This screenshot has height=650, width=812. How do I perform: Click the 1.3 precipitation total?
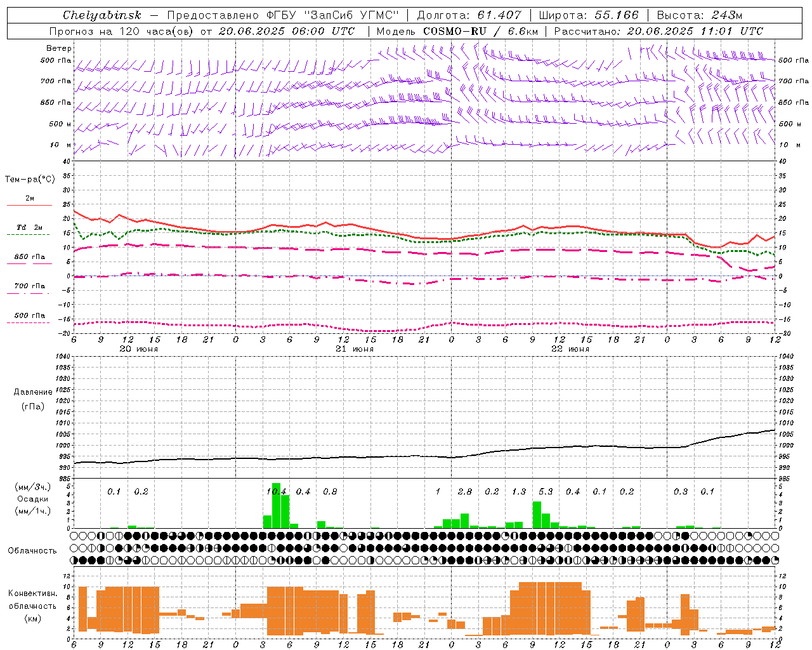519,491
